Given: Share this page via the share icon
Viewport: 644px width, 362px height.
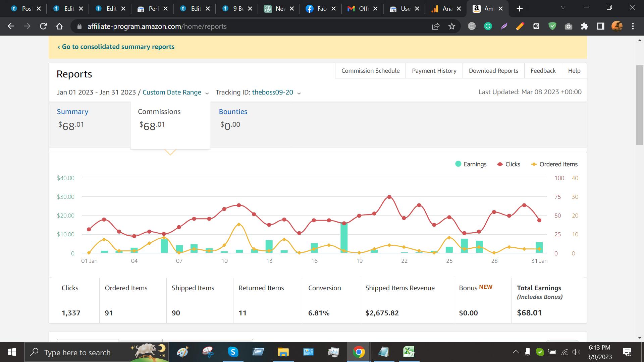Looking at the screenshot, I should 436,26.
